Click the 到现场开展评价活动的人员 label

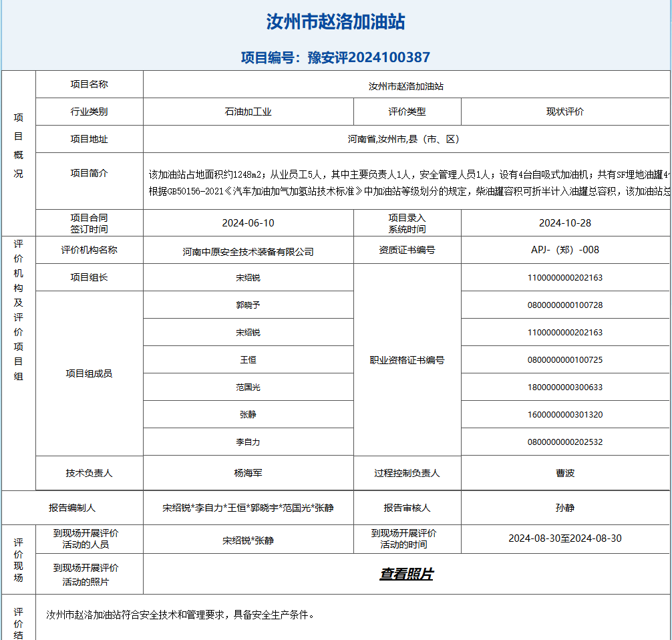pos(86,539)
